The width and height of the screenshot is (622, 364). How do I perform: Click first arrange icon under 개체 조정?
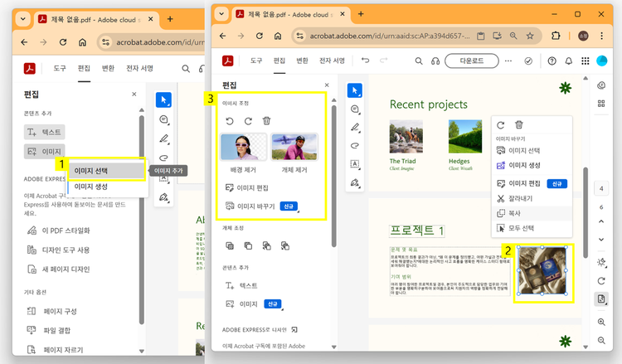click(230, 245)
